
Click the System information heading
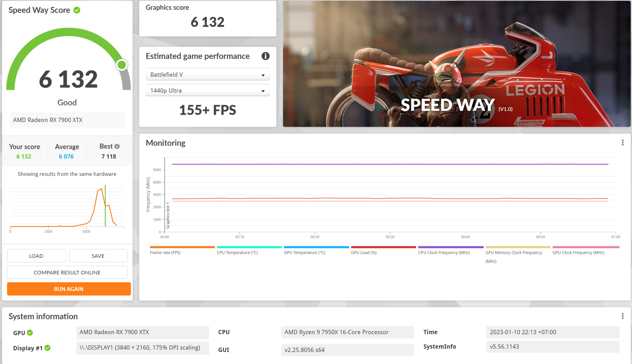click(x=43, y=316)
